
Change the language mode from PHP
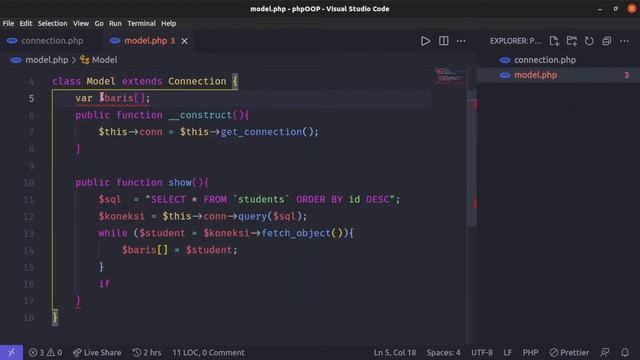click(x=530, y=352)
